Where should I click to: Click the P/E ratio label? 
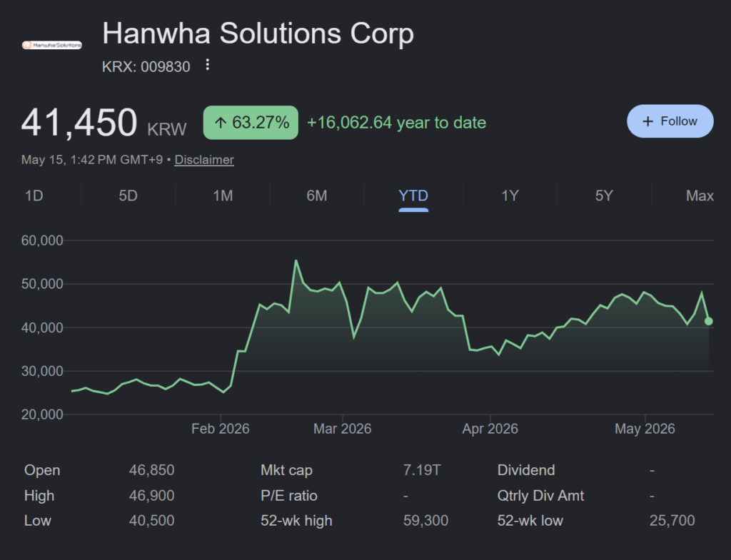pyautogui.click(x=289, y=495)
